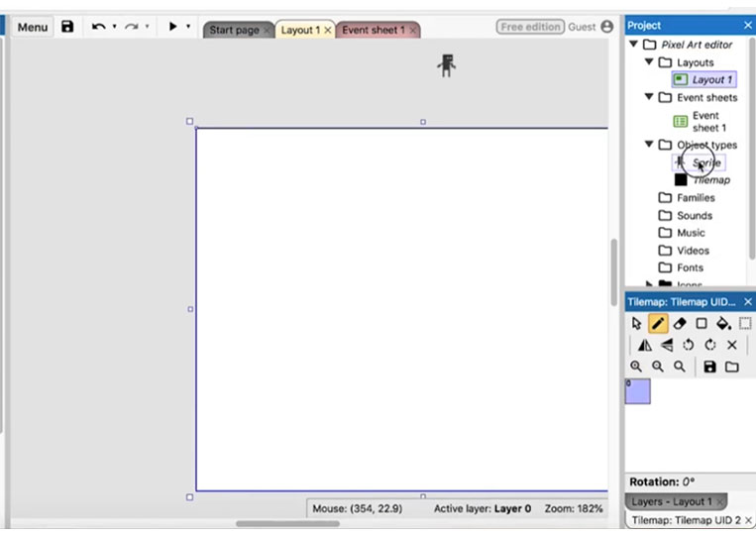Close the Start page tab
The height and width of the screenshot is (536, 756).
[x=267, y=31]
